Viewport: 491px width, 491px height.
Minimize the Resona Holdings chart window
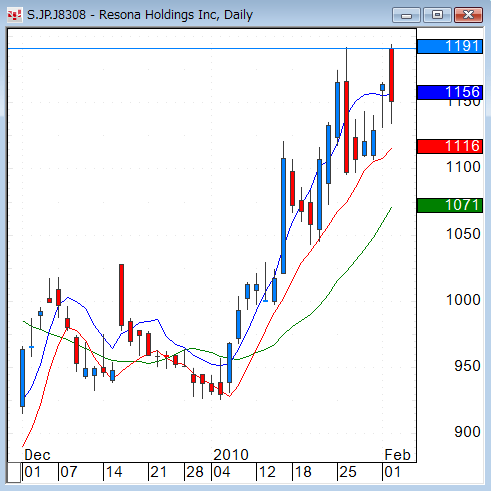[x=406, y=15]
